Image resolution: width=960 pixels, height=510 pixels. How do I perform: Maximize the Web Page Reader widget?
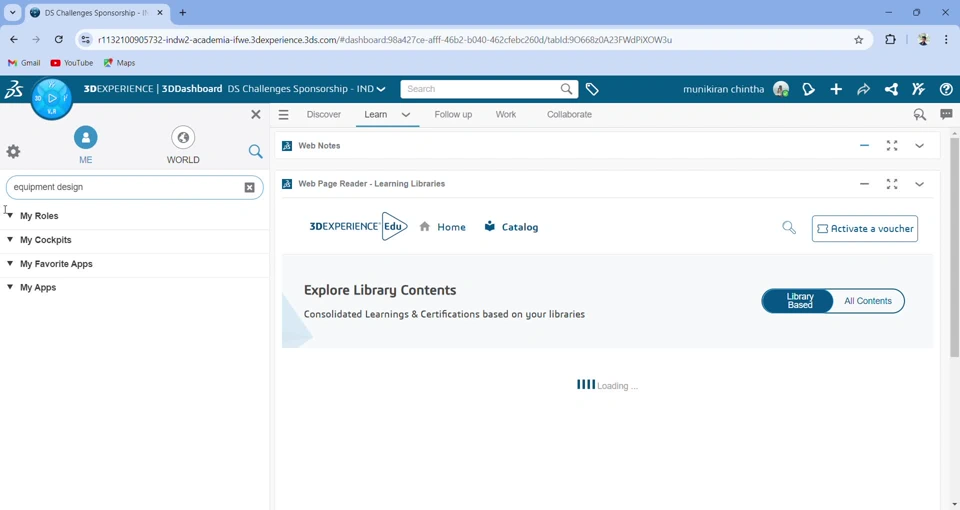(x=892, y=184)
